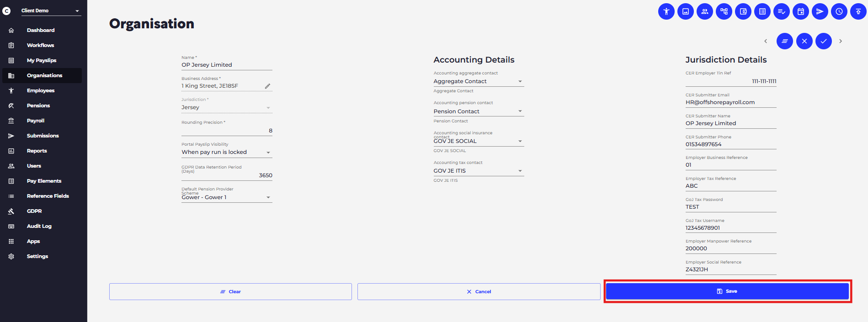Click the Employer Tax Reference field

click(x=731, y=186)
